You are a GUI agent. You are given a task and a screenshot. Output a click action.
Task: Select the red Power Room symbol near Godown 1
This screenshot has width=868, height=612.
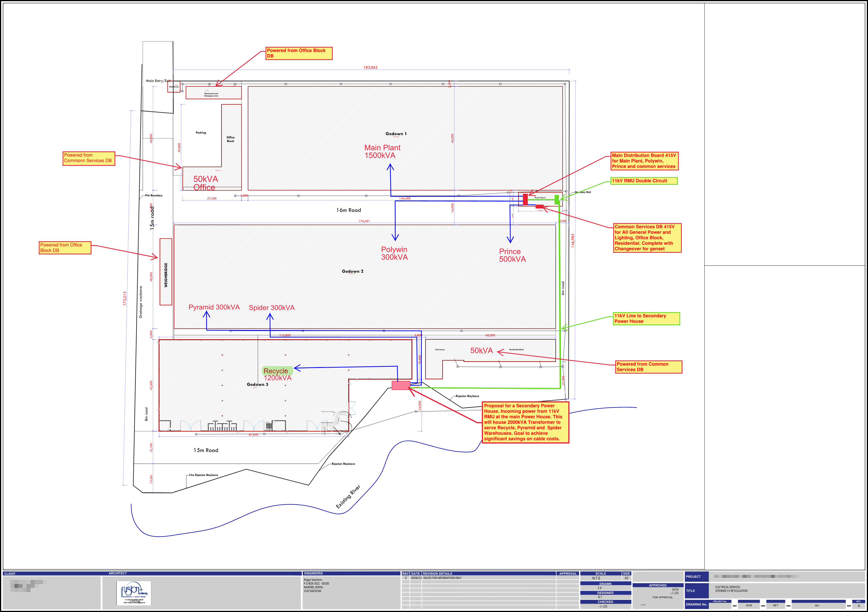point(525,200)
